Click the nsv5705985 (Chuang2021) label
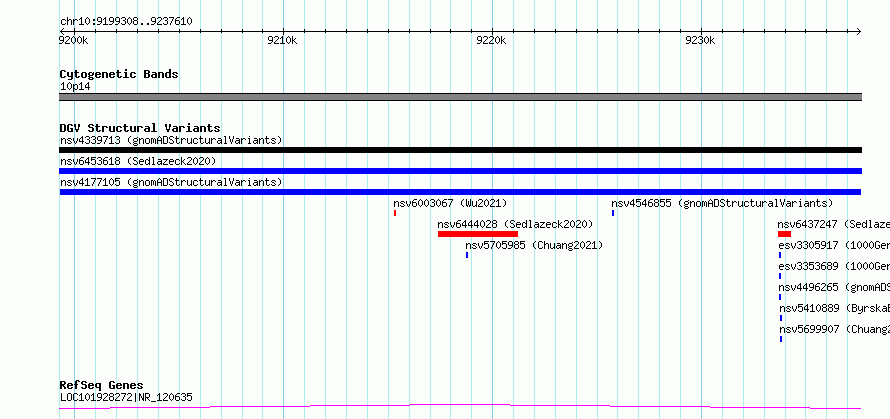 point(534,245)
